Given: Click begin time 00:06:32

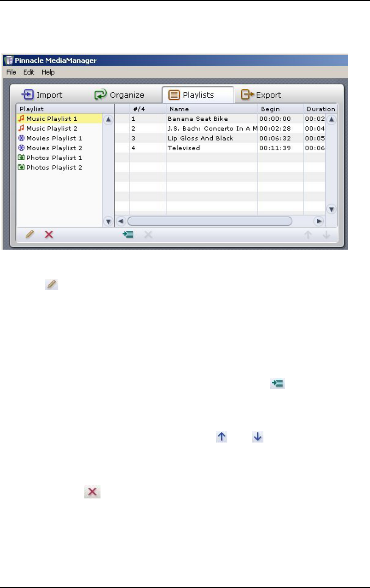Looking at the screenshot, I should (275, 138).
